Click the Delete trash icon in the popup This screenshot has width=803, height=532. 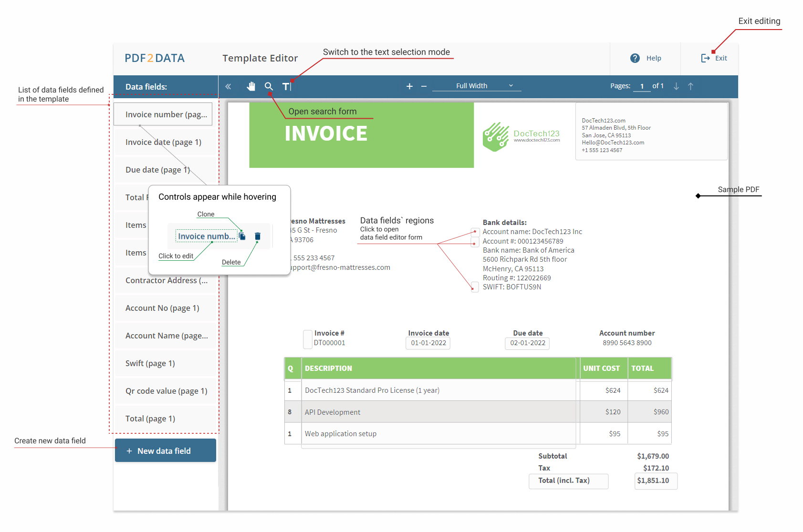pos(258,236)
